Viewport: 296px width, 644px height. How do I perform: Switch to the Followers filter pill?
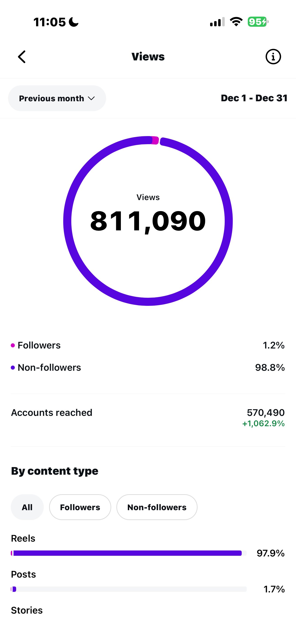pos(80,507)
